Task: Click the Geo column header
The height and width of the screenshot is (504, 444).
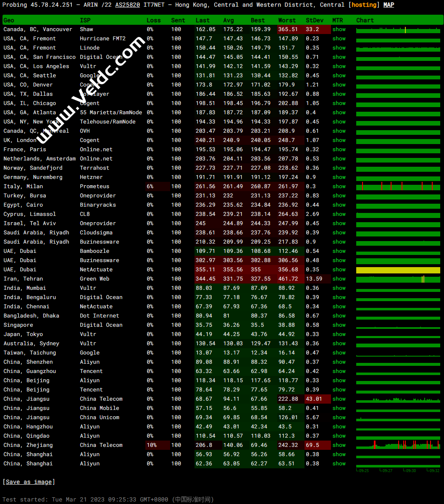Action: (9, 20)
